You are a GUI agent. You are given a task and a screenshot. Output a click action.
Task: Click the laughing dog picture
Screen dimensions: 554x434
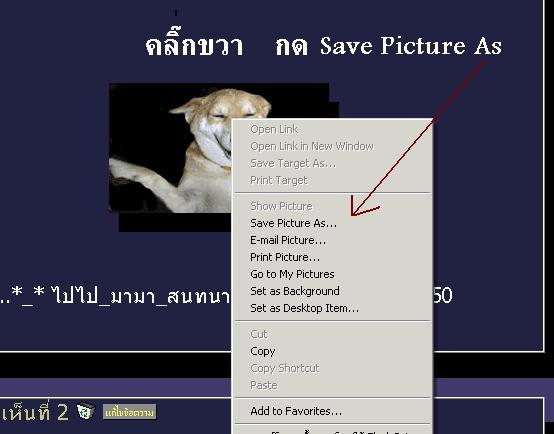(x=171, y=148)
